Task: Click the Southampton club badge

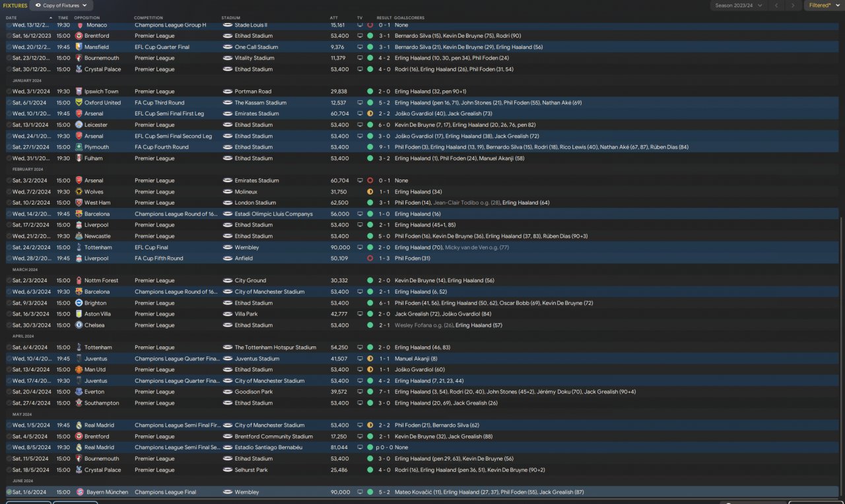Action: tap(79, 403)
